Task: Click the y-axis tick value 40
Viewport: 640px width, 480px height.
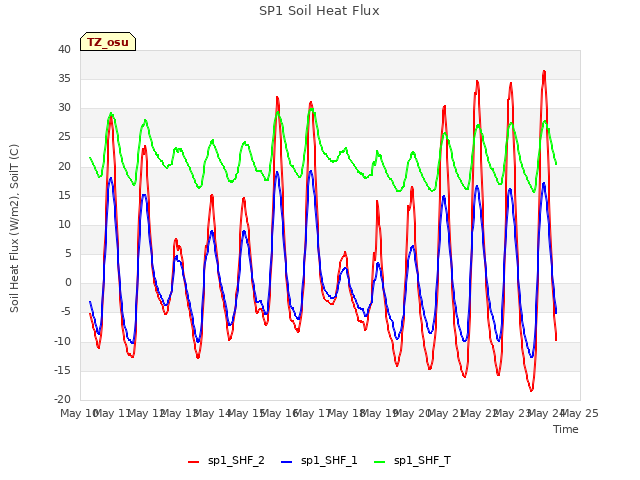Action: tap(64, 49)
